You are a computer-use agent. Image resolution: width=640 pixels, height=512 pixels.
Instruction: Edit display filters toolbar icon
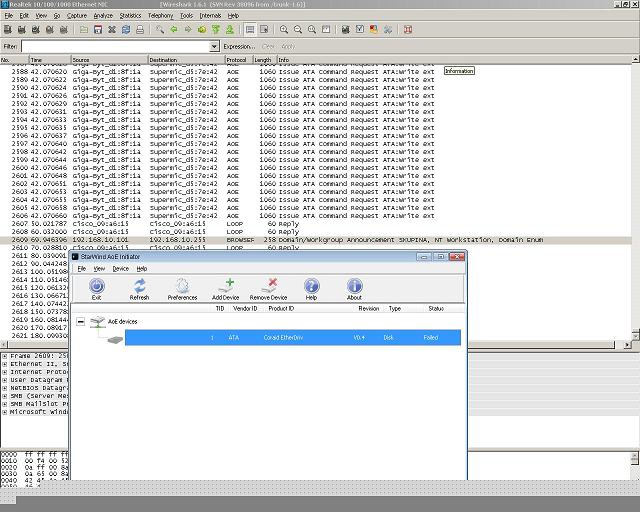(x=360, y=29)
